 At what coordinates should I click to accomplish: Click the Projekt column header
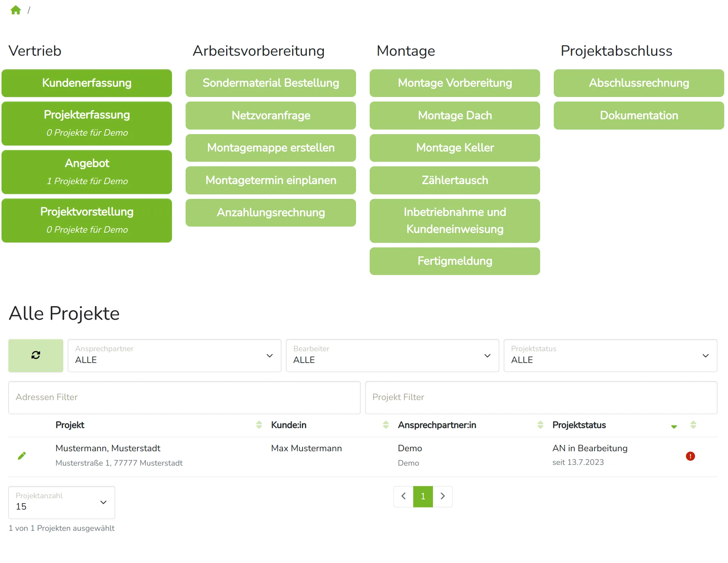click(70, 425)
